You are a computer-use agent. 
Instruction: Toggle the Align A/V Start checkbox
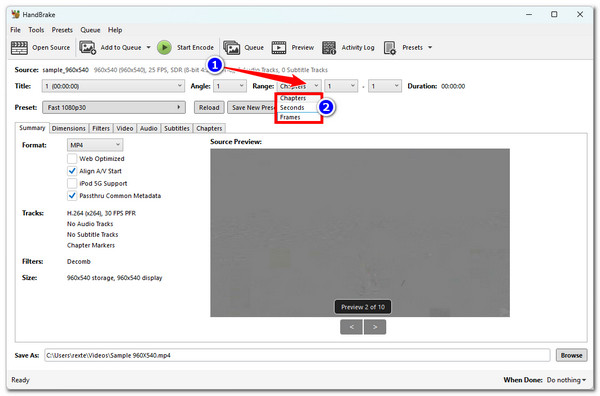coord(72,171)
